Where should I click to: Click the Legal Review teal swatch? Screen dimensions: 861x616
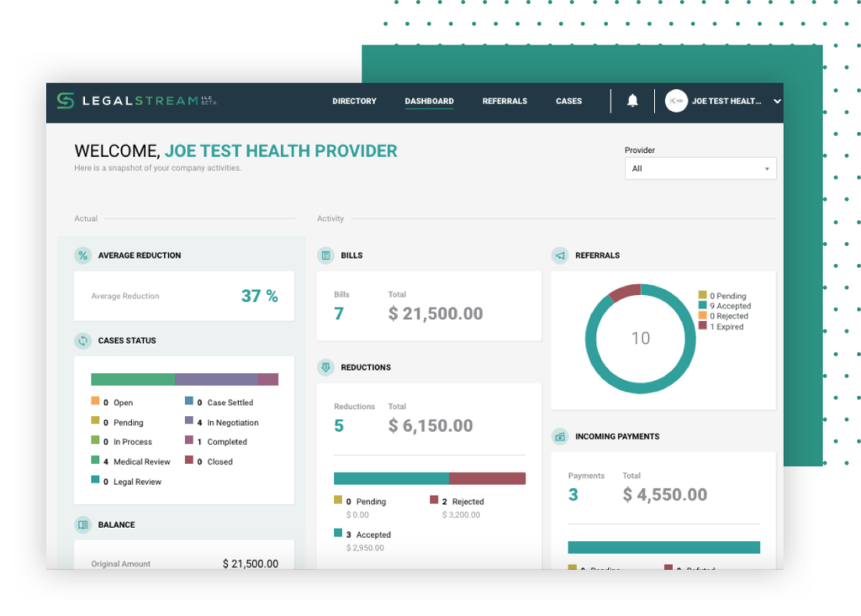coord(95,480)
